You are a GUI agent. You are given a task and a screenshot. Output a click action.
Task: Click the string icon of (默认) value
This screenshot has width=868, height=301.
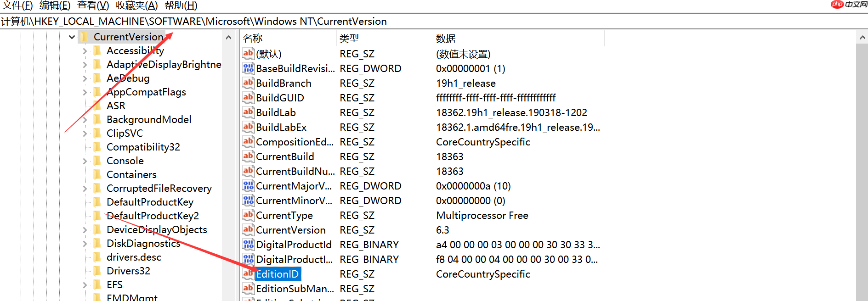(248, 54)
